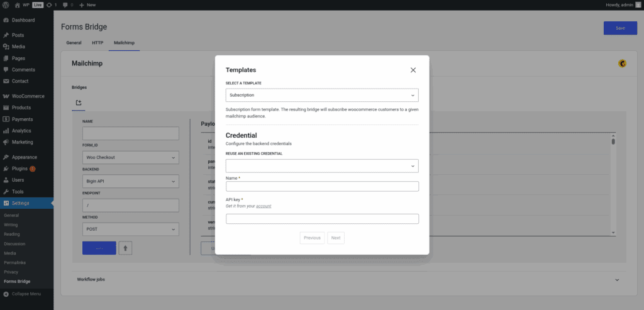Click the add new bridge icon tab
Viewport: 644px width, 310px height.
pyautogui.click(x=79, y=102)
